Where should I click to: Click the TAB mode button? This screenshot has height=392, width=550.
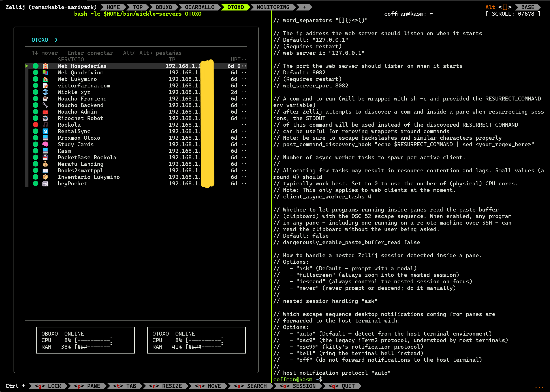[x=125, y=386]
